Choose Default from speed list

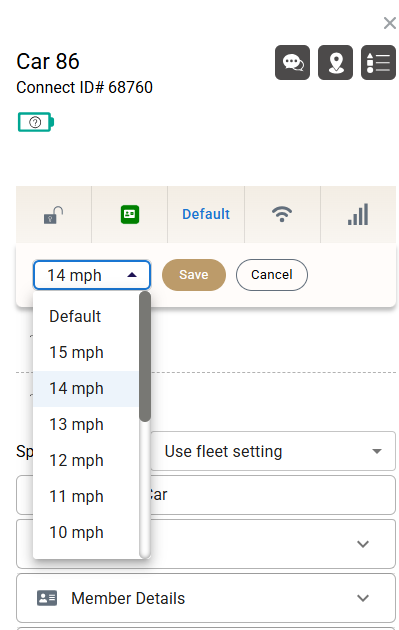click(86, 317)
